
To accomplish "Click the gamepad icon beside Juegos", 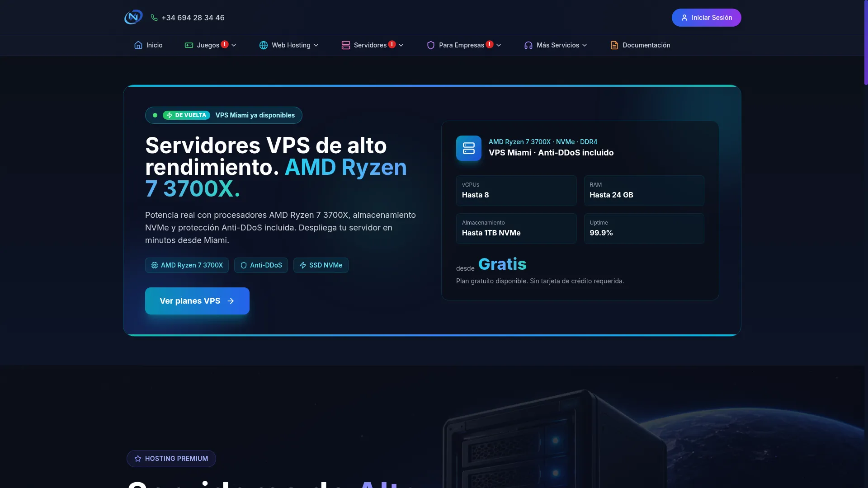I will (189, 45).
